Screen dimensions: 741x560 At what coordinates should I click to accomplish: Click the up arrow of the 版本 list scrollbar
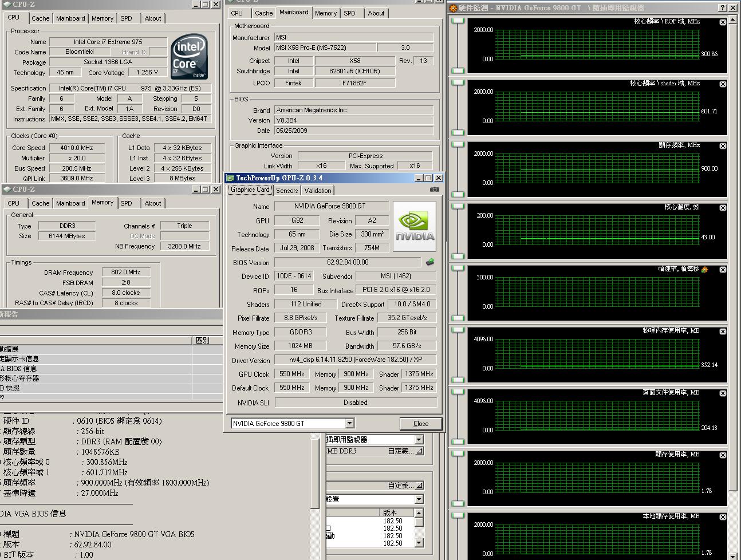[x=419, y=513]
